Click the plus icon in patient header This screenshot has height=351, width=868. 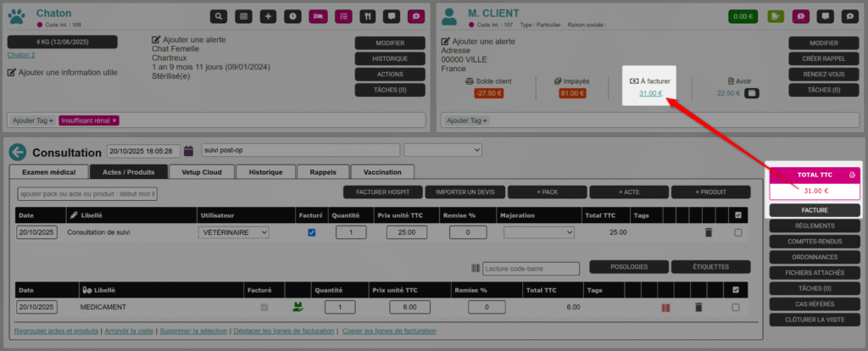[268, 16]
